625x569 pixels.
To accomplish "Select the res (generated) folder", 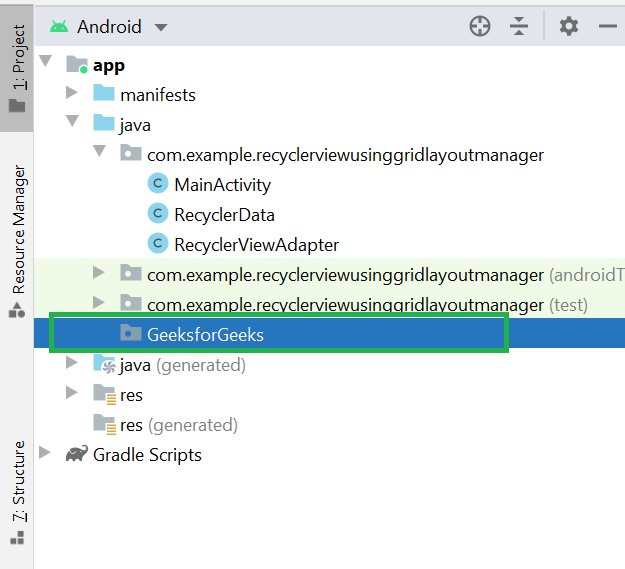I will (x=178, y=424).
